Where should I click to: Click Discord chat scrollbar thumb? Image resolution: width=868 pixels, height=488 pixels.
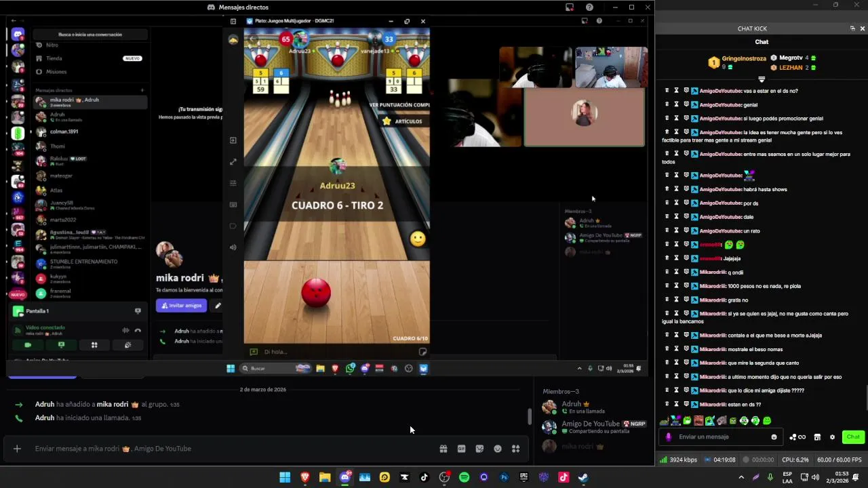[530, 417]
